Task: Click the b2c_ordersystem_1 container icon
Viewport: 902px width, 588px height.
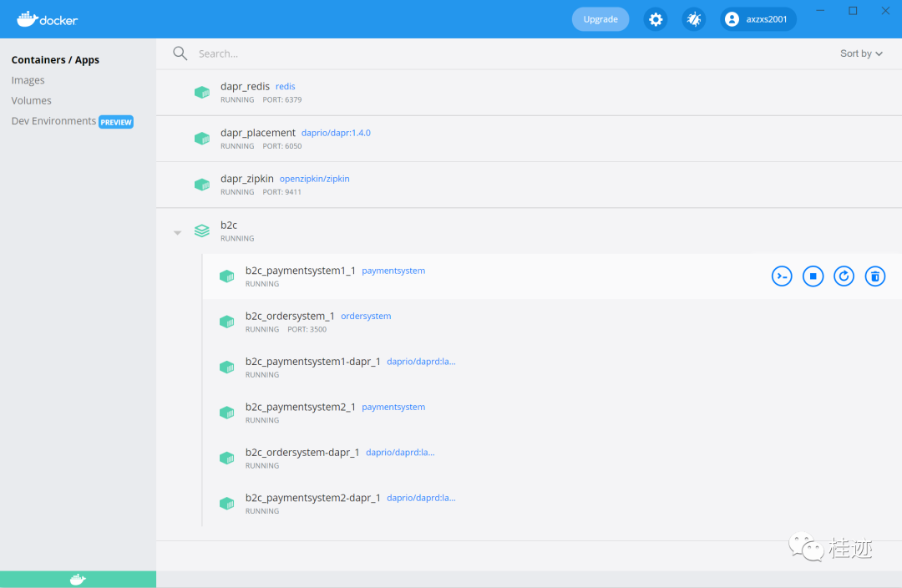Action: click(226, 322)
